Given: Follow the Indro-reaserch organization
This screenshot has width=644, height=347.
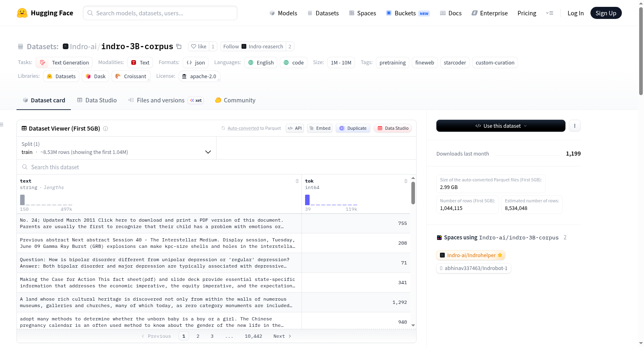Looking at the screenshot, I should point(253,46).
